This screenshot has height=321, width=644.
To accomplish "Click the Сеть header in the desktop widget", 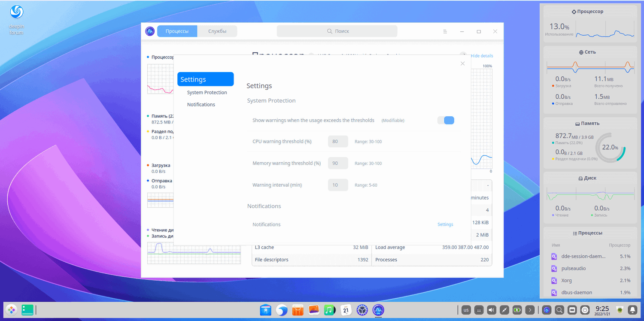I will point(587,52).
